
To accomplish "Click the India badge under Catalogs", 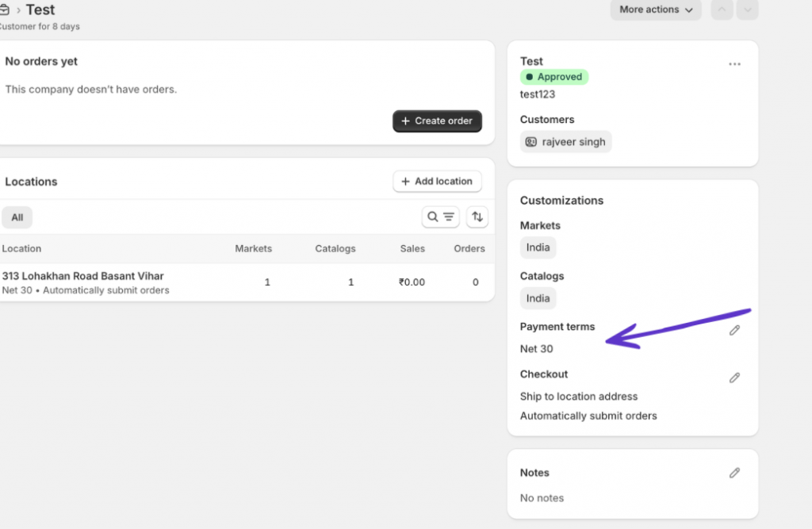I will point(538,298).
